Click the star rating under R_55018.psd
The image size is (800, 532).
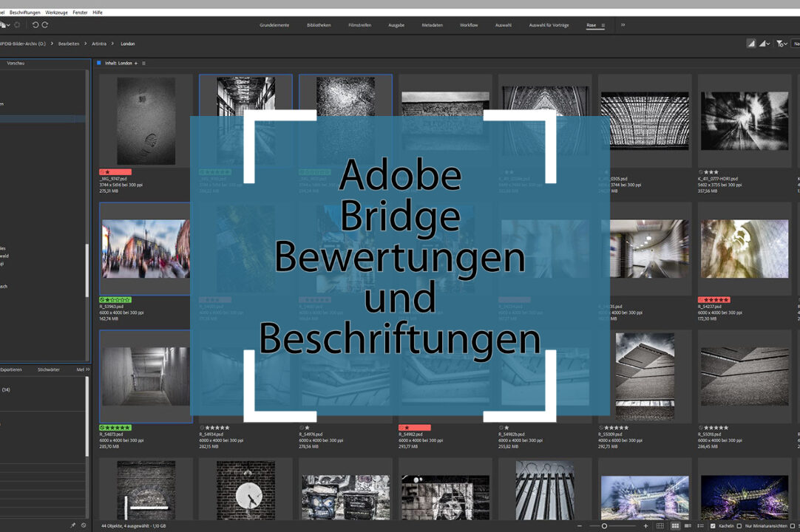716,428
